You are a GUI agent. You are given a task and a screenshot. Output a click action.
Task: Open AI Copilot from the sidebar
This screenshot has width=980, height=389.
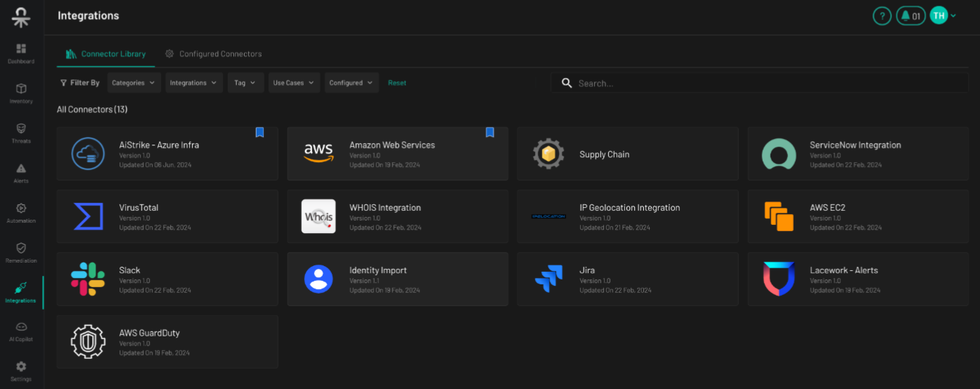[21, 327]
